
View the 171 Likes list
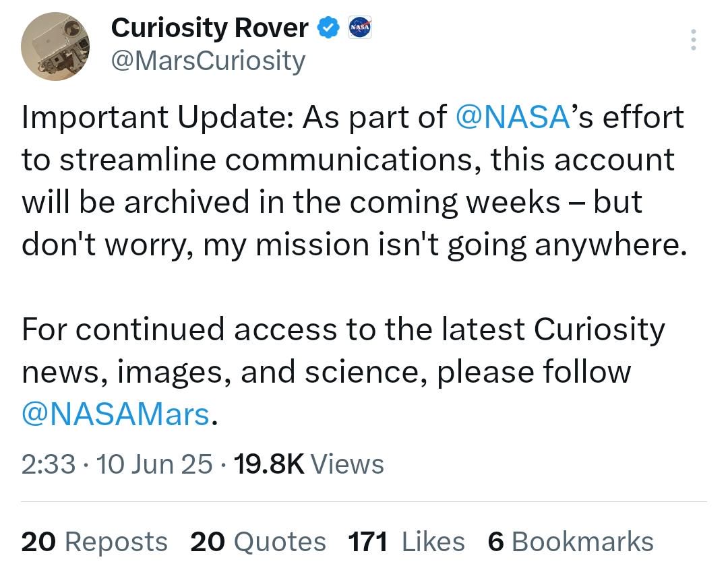pos(406,541)
